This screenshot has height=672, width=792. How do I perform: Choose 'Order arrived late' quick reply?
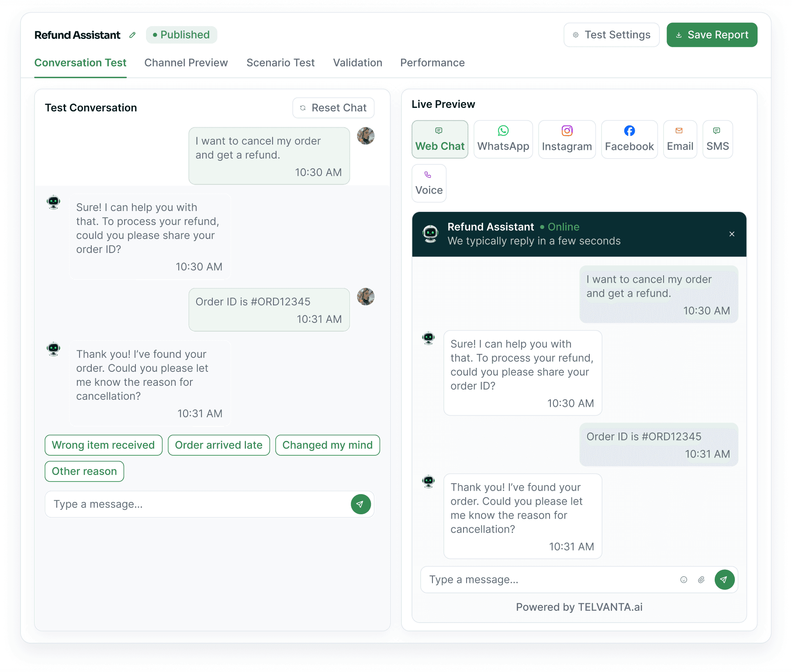[219, 445]
